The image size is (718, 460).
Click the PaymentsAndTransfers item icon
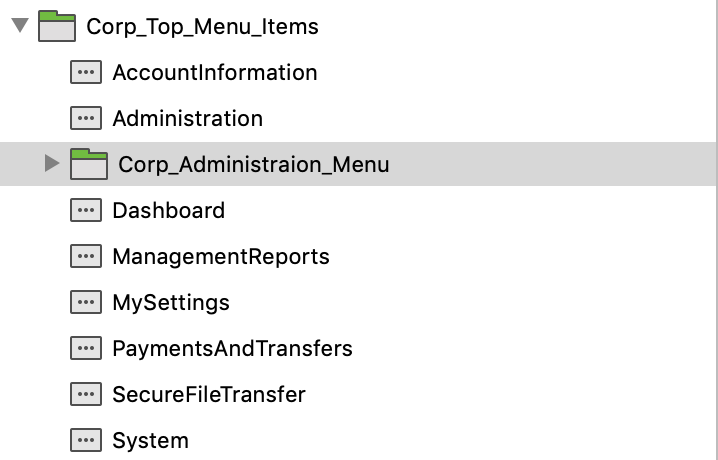pyautogui.click(x=86, y=348)
